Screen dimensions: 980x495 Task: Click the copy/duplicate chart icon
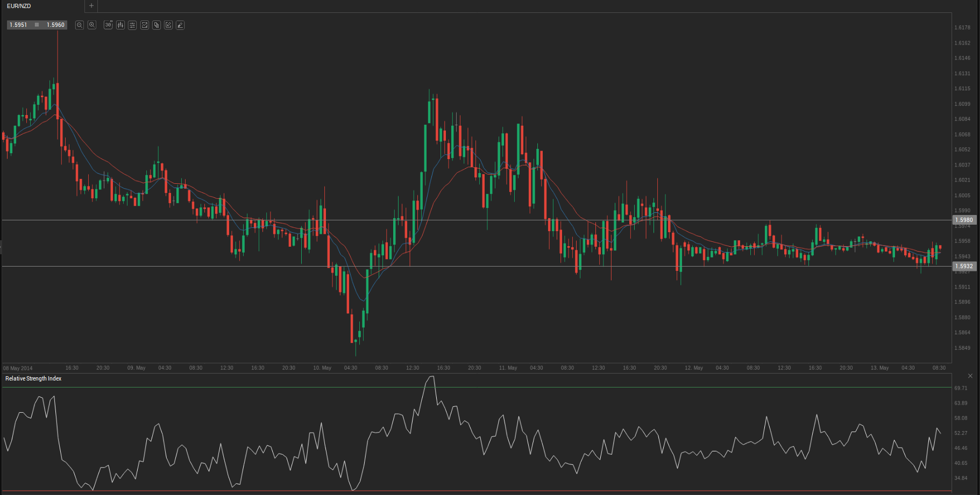pyautogui.click(x=157, y=25)
